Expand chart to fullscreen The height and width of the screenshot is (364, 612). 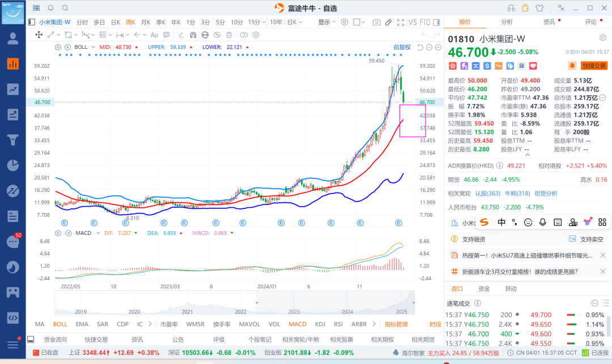401,22
